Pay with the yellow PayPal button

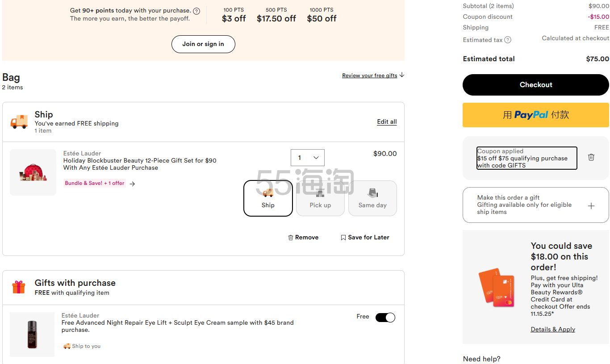(x=535, y=115)
